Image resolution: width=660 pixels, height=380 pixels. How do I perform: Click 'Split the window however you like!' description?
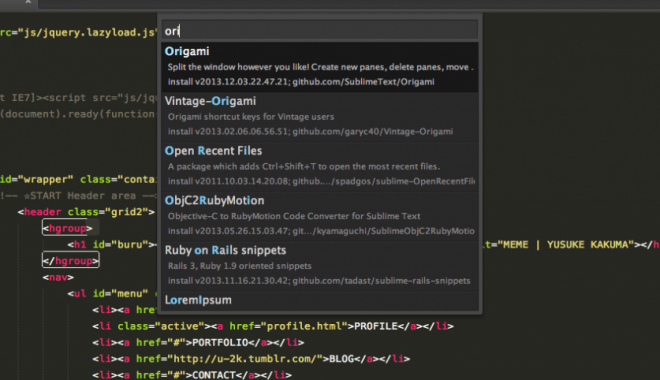click(320, 67)
